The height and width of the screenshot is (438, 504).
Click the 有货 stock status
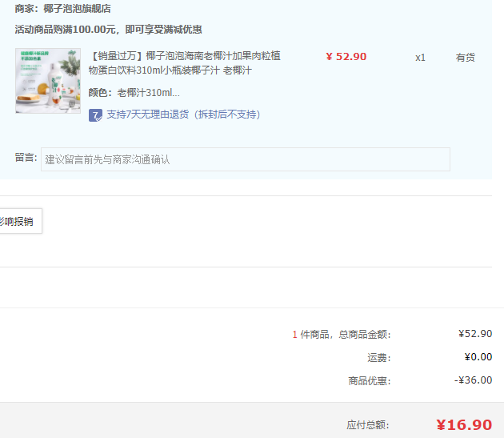(x=465, y=58)
